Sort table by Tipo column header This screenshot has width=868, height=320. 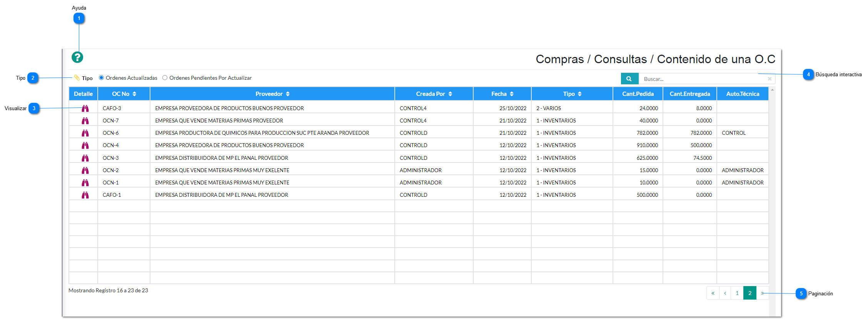tap(572, 94)
